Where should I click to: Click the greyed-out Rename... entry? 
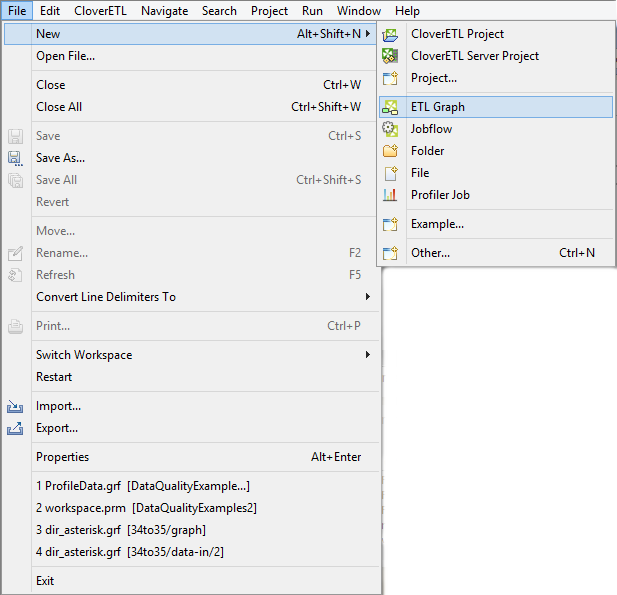click(x=191, y=253)
